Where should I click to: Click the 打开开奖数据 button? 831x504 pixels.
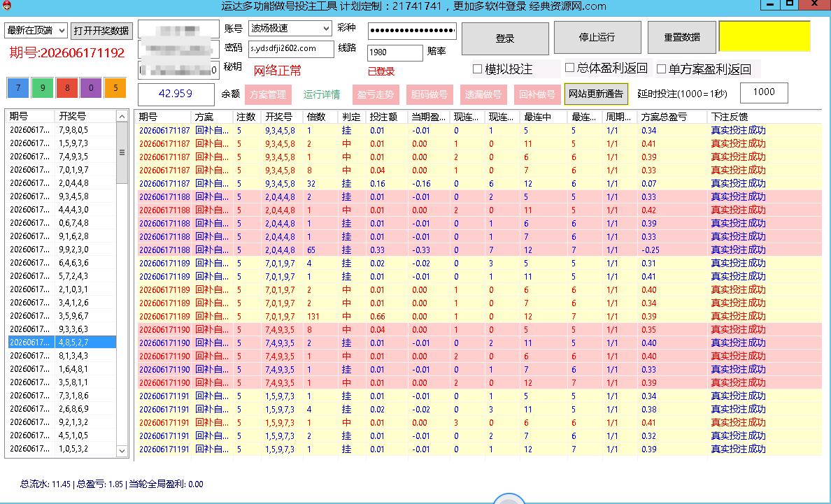coord(101,31)
